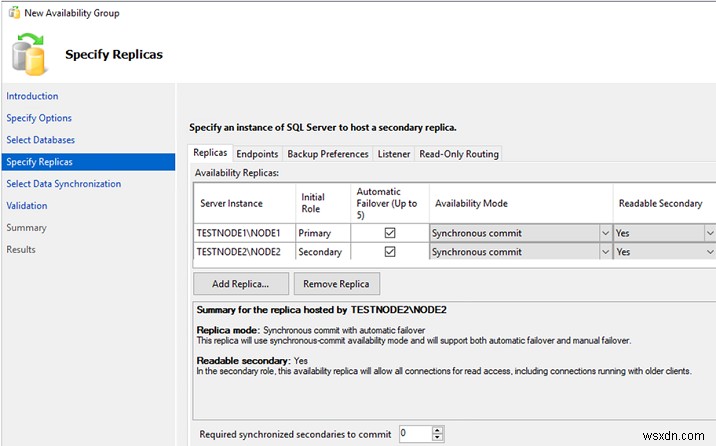Open the Backup Preferences tab
716x446 pixels.
coord(327,154)
